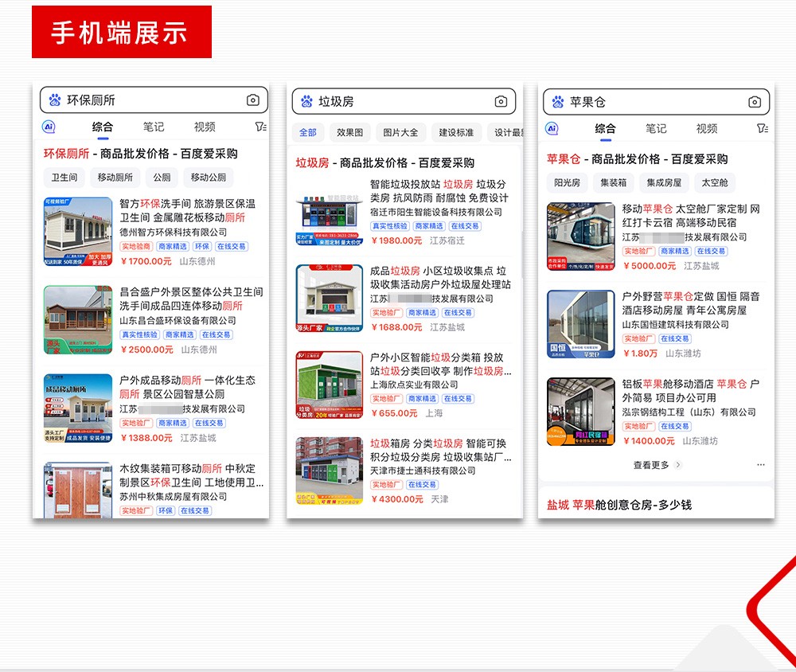Open the 盐城 苹果舱创意仓房-多少钱 link
Viewport: 796px width, 672px height.
click(619, 505)
